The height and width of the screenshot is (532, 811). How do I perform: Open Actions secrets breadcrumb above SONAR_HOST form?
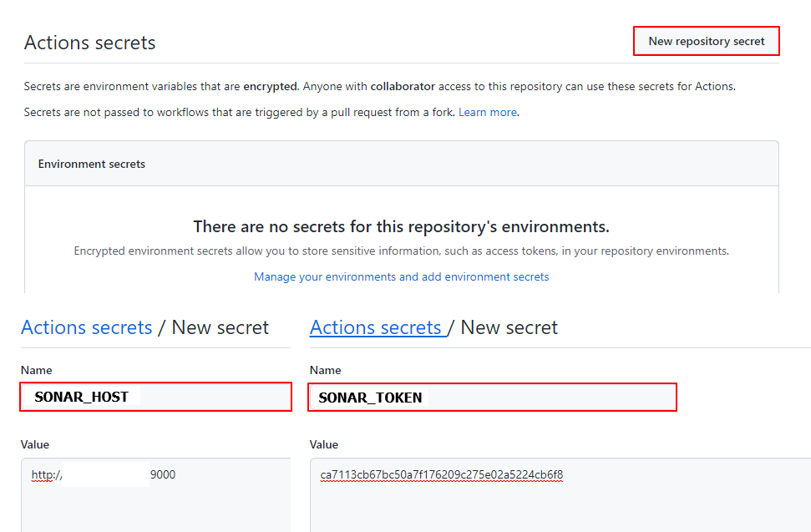tap(86, 327)
